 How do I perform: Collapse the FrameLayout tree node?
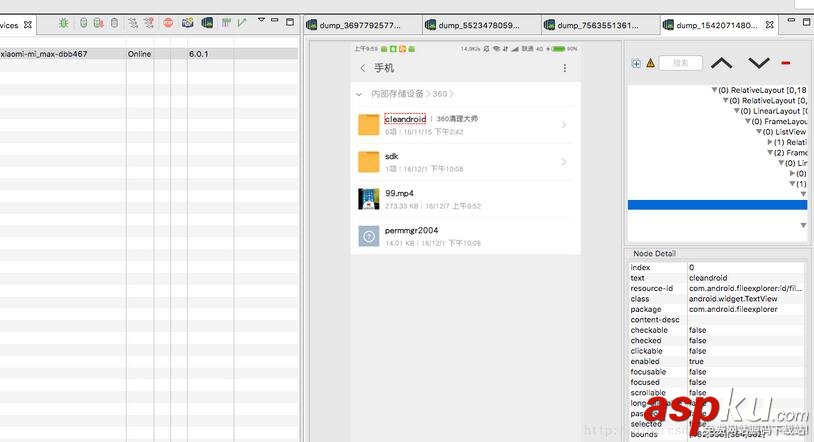pos(747,121)
